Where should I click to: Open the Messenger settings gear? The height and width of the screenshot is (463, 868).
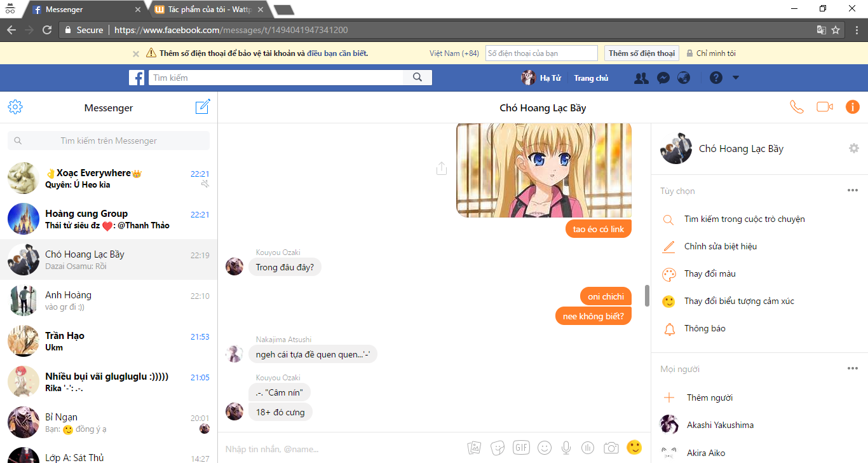pos(15,107)
